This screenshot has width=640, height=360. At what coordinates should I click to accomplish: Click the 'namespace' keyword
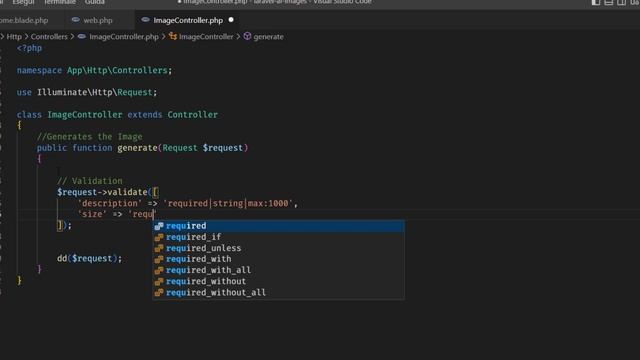[x=39, y=70]
